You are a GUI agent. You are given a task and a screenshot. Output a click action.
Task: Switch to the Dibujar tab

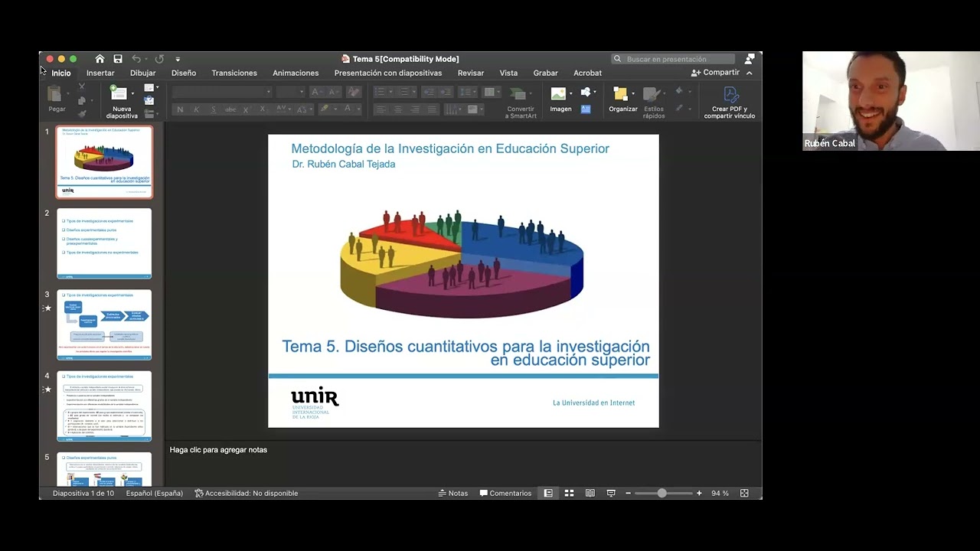[x=142, y=73]
